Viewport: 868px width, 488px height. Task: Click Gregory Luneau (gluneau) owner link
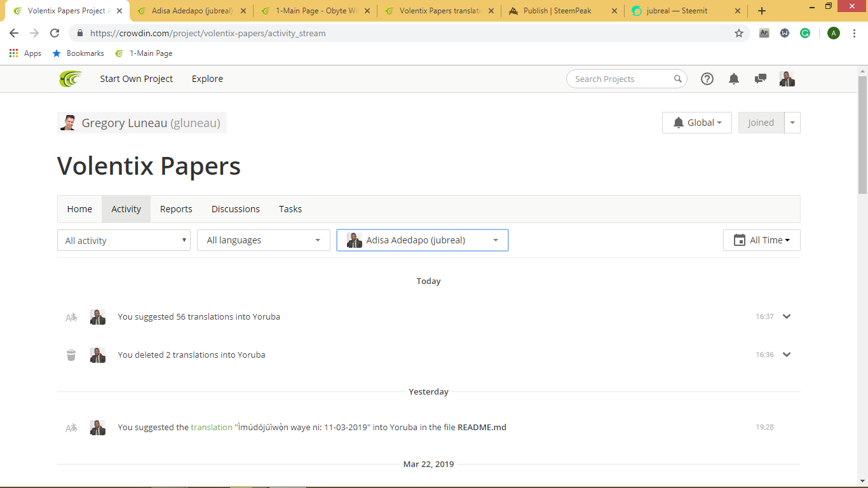click(x=151, y=123)
